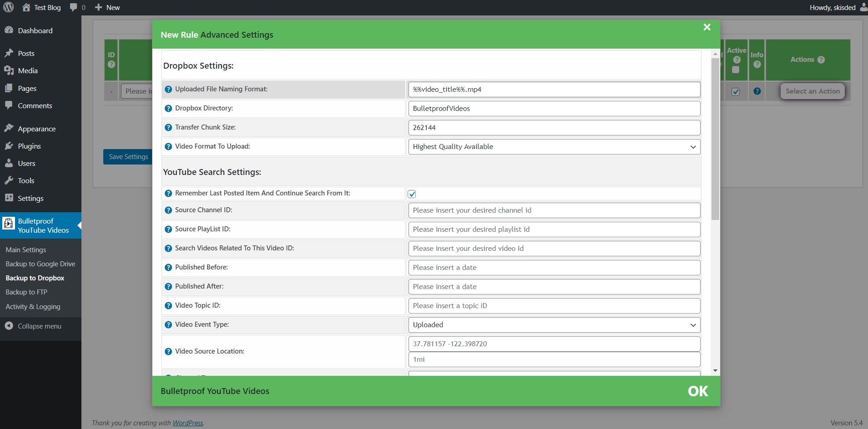Click the Video Event Type help icon
Screen dimensions: 868x429
pyautogui.click(x=168, y=325)
